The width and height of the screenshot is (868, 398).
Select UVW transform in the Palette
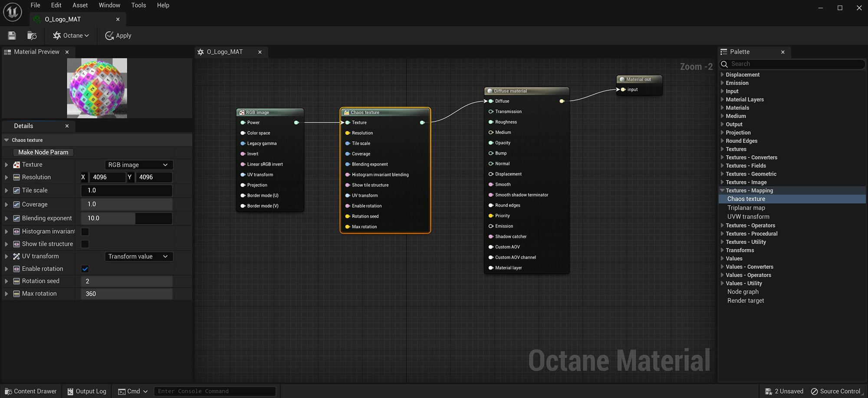pyautogui.click(x=748, y=216)
